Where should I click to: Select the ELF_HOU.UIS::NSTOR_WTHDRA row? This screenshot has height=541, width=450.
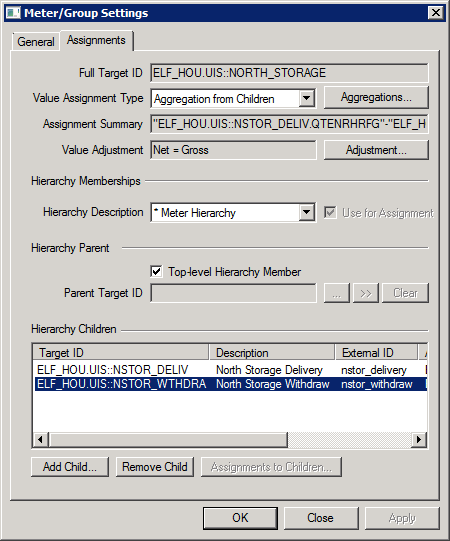(231, 384)
